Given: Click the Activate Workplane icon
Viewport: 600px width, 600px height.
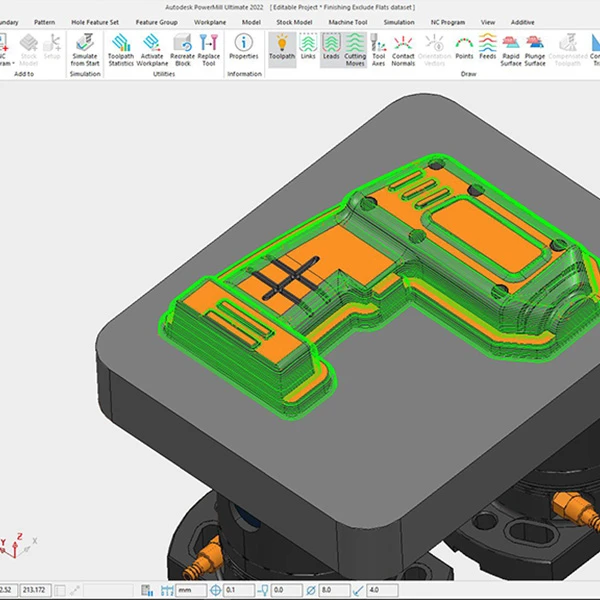Looking at the screenshot, I should [152, 50].
